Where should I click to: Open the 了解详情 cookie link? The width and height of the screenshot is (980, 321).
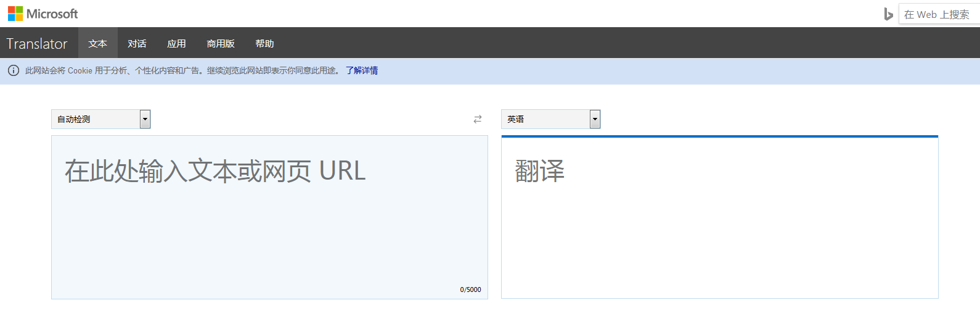[x=362, y=70]
